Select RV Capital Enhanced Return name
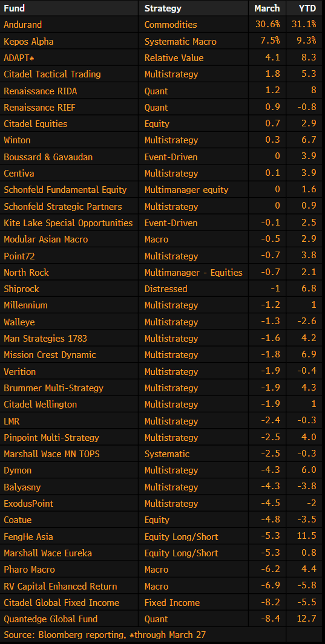 [x=61, y=587]
